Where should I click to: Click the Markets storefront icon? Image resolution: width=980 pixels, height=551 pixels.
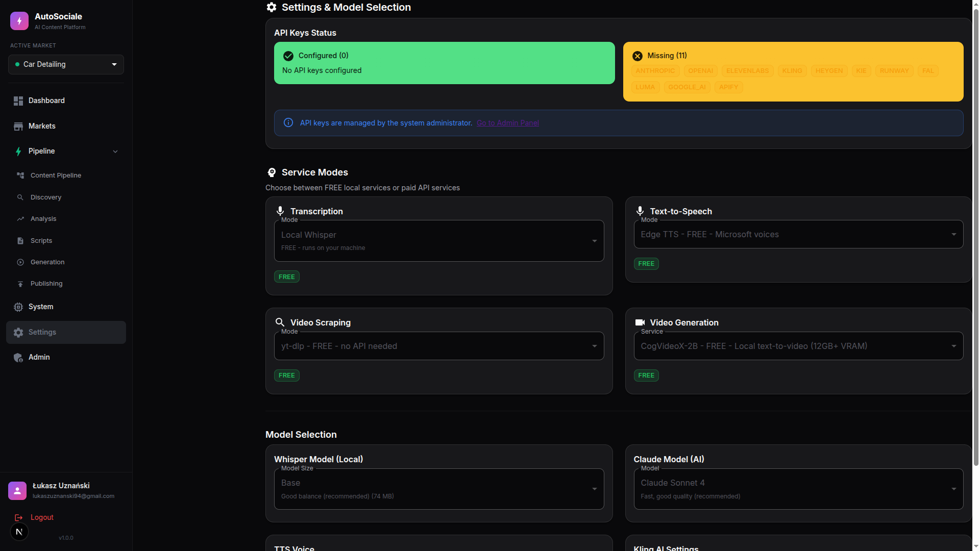[18, 126]
